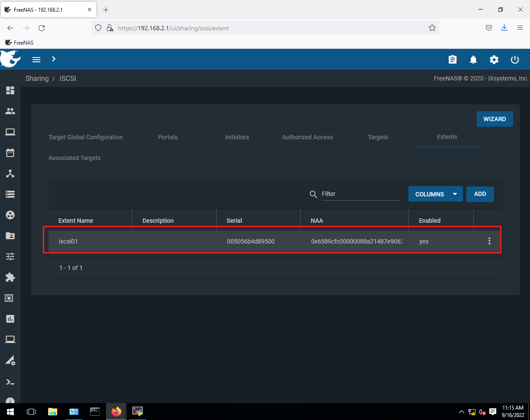The height and width of the screenshot is (420, 530).
Task: Open the Display System Processes icon
Action: tap(10, 360)
